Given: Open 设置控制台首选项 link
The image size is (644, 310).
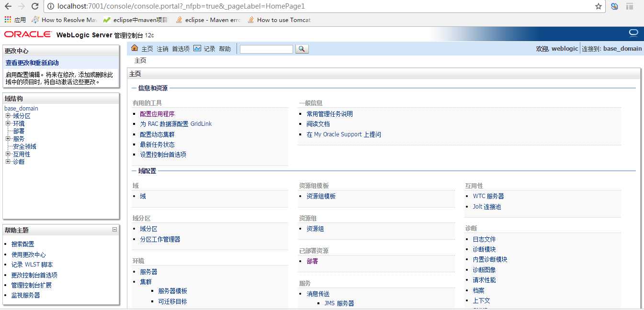Looking at the screenshot, I should click(x=163, y=155).
